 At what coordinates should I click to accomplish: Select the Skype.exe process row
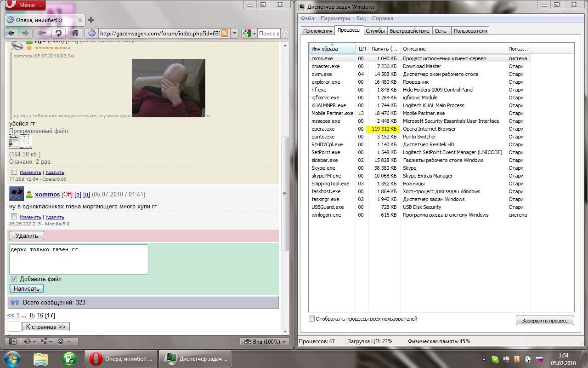pos(420,168)
